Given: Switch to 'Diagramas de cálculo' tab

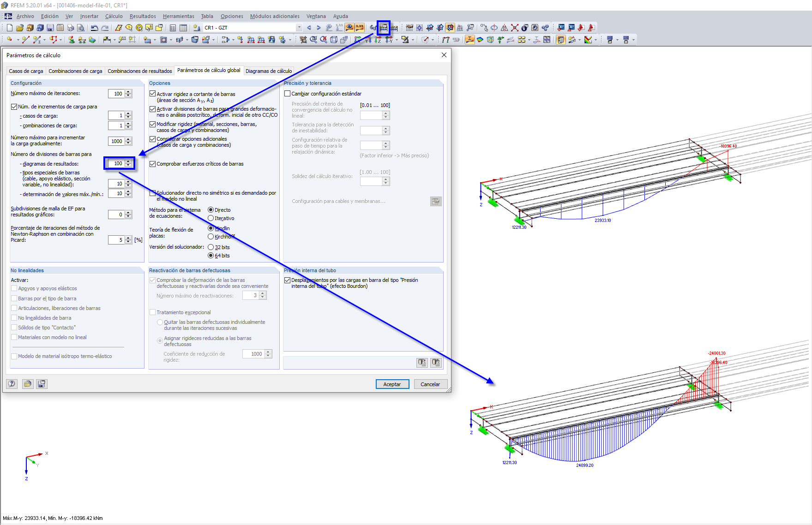Looking at the screenshot, I should coord(269,71).
